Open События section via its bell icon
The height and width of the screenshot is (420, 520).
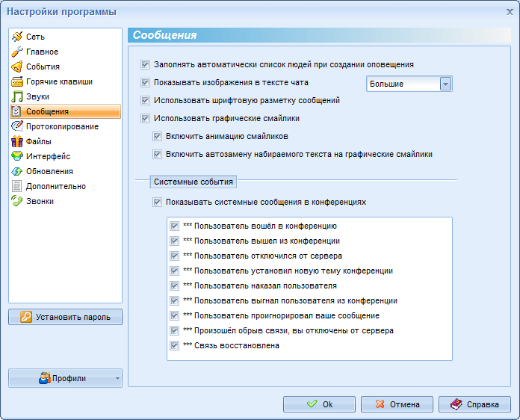[17, 67]
